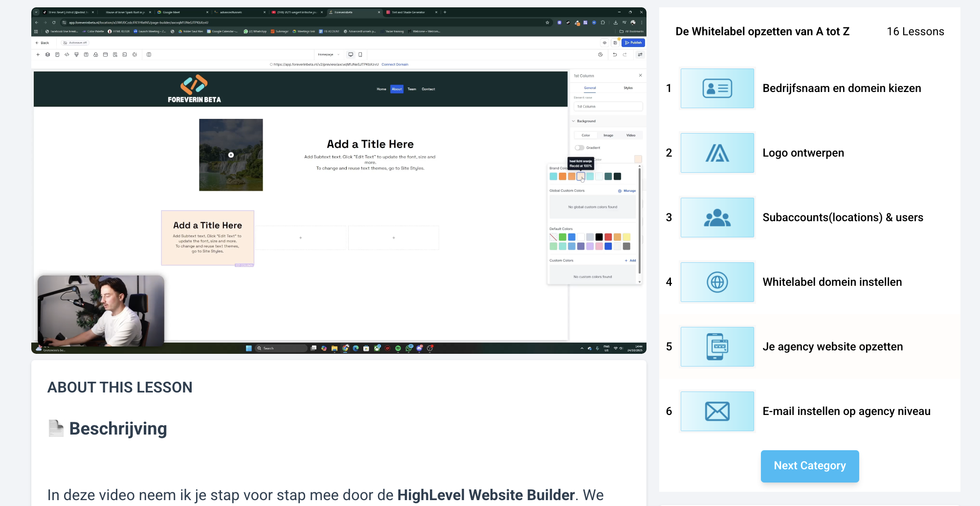
Task: Click the text T icon in builder toolbar
Action: [86, 54]
